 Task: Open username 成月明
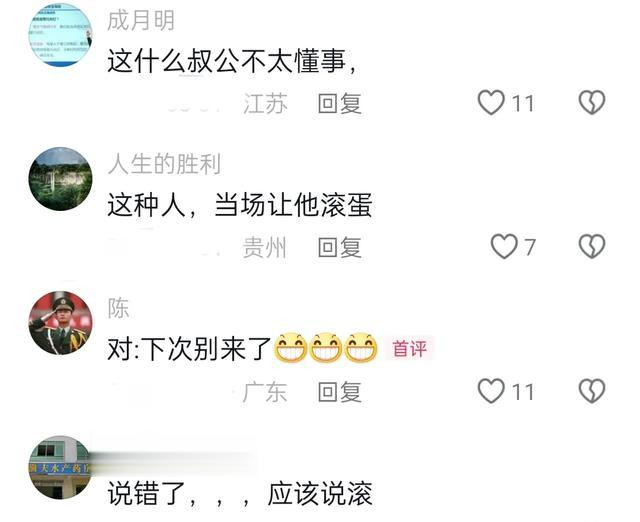(141, 20)
